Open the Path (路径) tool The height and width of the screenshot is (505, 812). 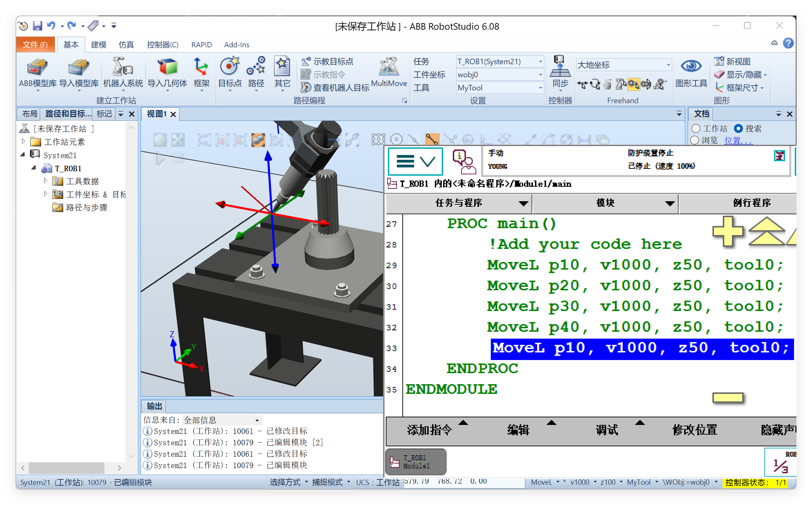(256, 74)
